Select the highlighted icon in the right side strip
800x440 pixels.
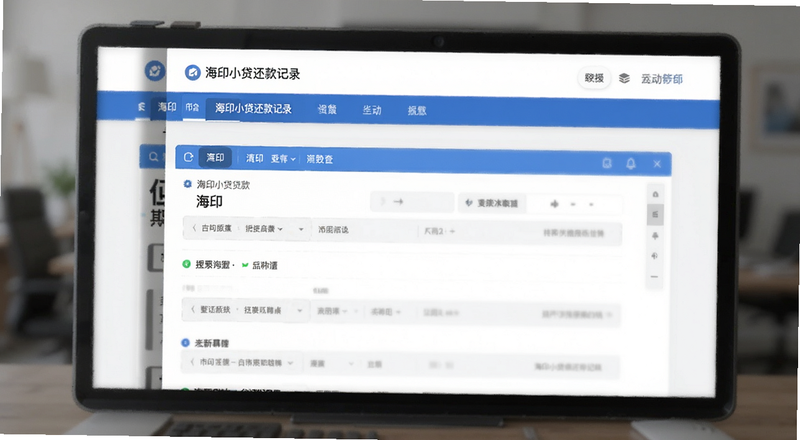(656, 214)
